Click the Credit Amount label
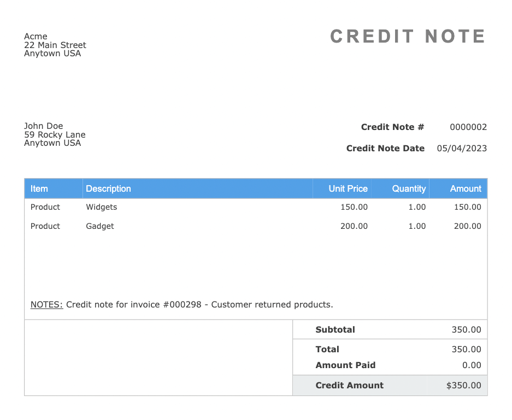 (x=349, y=386)
